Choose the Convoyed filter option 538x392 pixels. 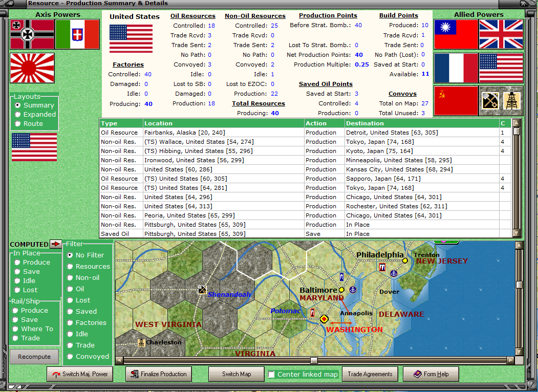pyautogui.click(x=70, y=356)
